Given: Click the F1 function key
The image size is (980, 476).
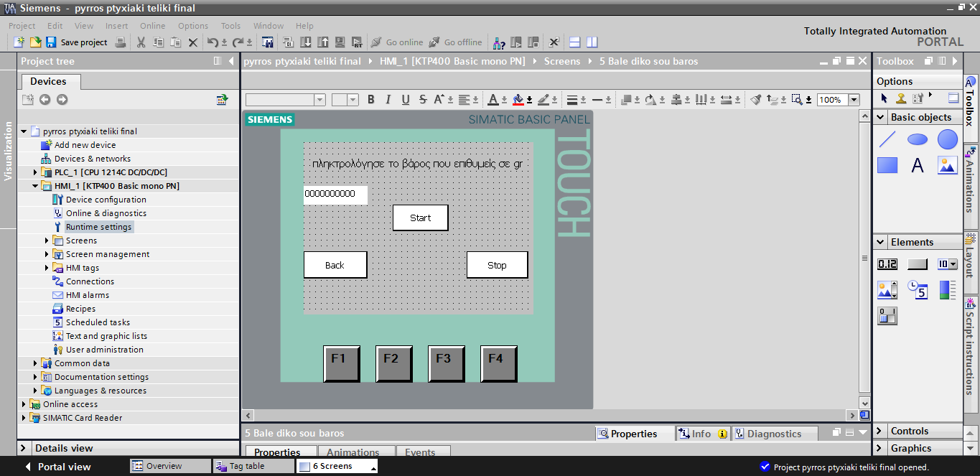Looking at the screenshot, I should click(341, 363).
